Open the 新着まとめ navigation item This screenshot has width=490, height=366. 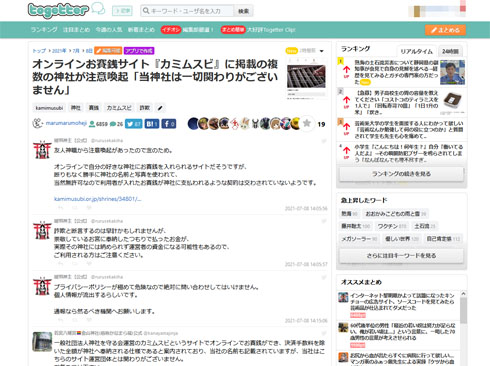(x=141, y=30)
